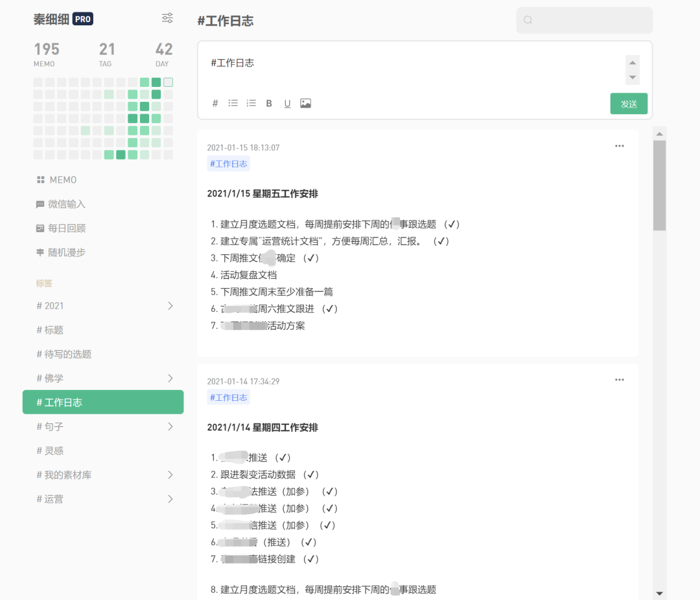Click the memo list scroll down arrow
Viewport: 700px width, 600px height.
[659, 594]
